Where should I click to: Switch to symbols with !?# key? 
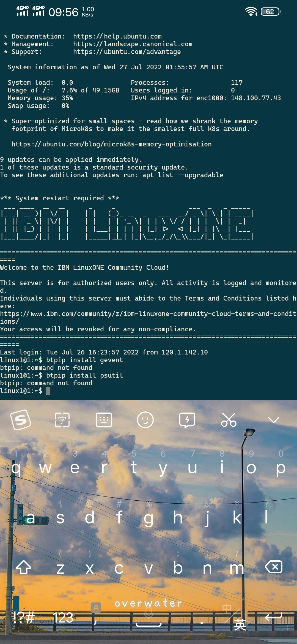(x=24, y=618)
